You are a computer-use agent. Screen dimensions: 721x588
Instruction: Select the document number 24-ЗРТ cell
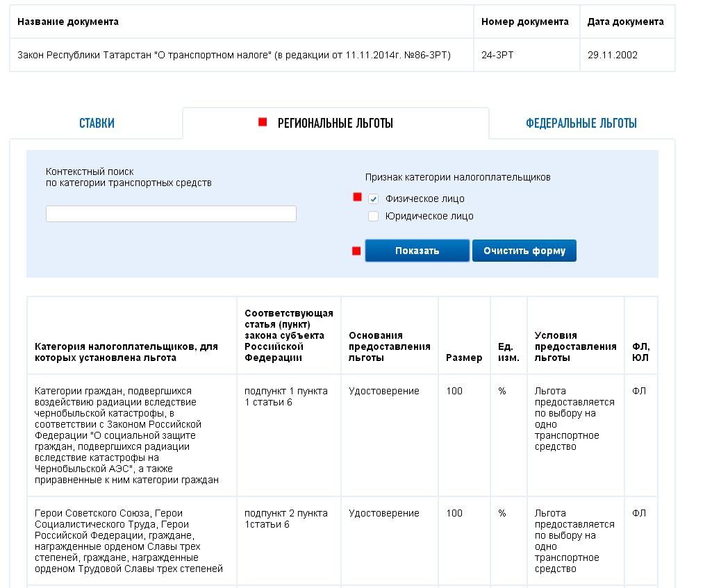pos(525,55)
